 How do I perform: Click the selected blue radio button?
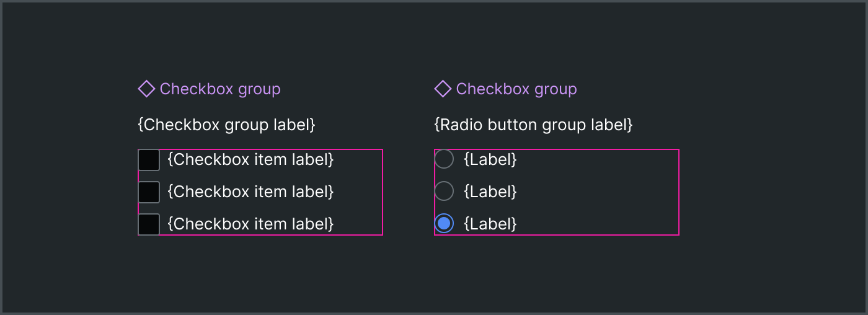(444, 223)
